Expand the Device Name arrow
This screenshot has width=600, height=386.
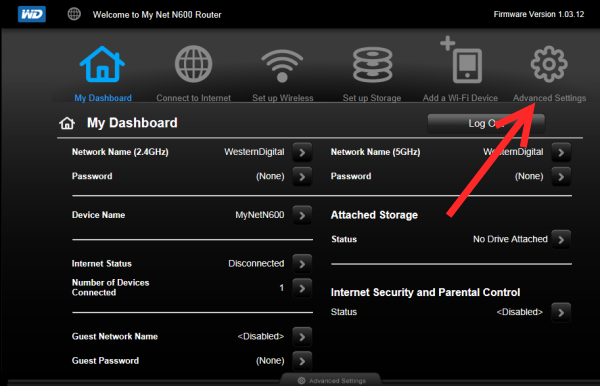302,215
